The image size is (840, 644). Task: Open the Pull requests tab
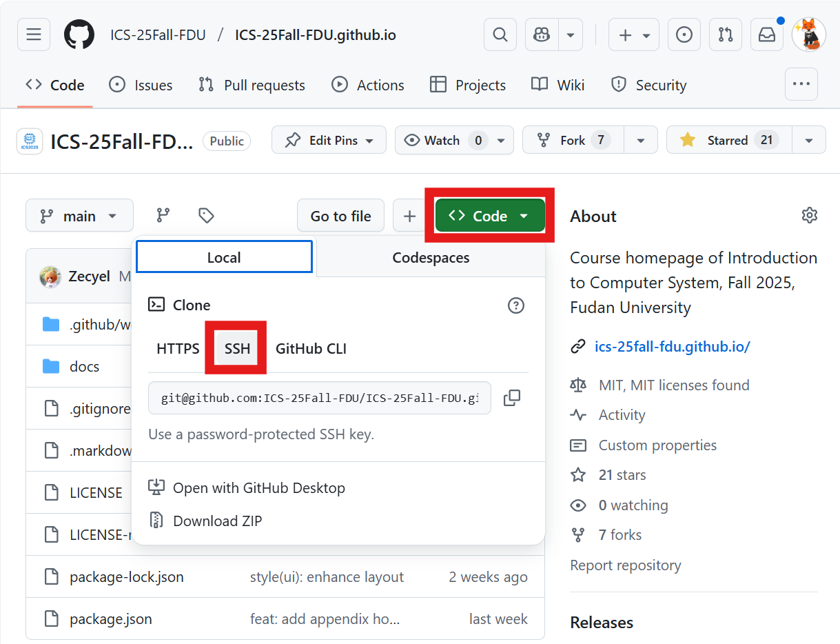click(x=252, y=85)
